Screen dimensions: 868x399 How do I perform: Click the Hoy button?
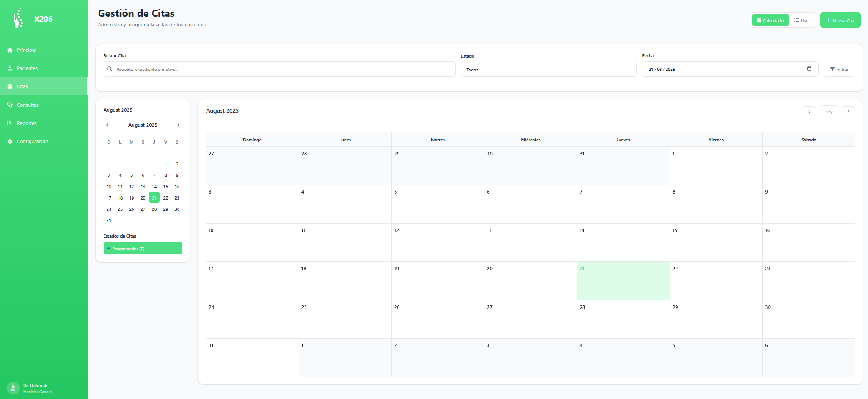point(829,112)
